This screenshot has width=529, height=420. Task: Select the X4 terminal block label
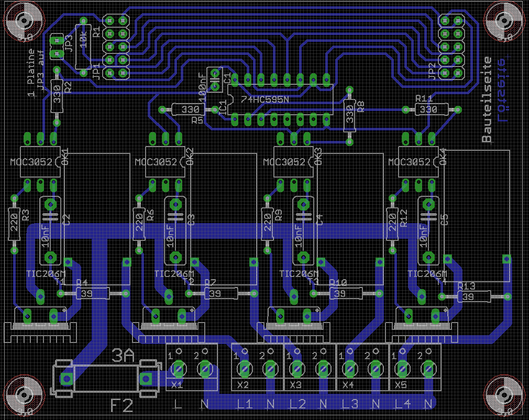[x=348, y=384]
